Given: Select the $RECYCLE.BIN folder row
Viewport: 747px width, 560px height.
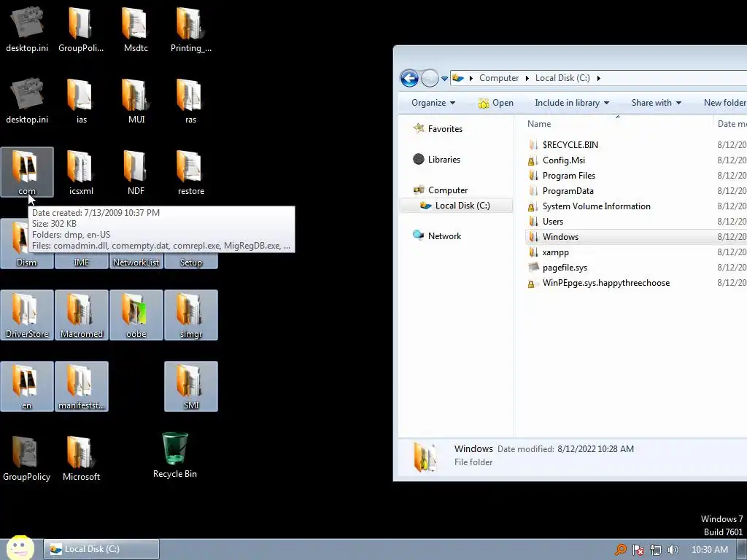Looking at the screenshot, I should [x=636, y=145].
